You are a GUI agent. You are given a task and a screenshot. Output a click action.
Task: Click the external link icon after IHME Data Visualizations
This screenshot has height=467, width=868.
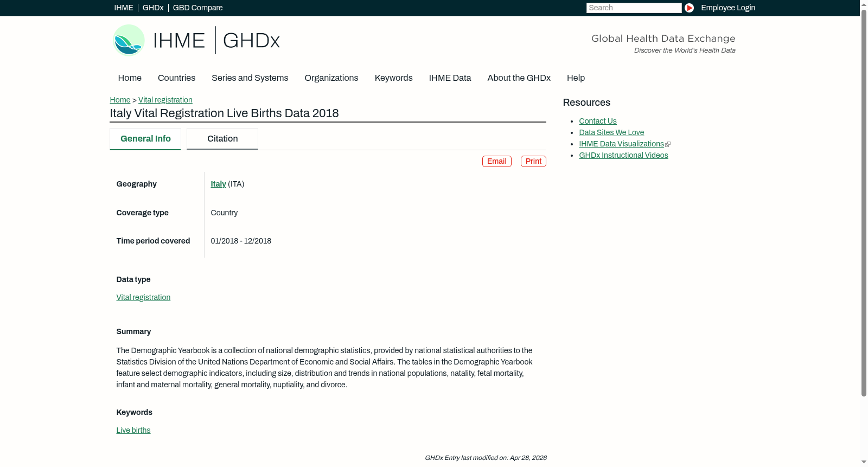click(668, 144)
